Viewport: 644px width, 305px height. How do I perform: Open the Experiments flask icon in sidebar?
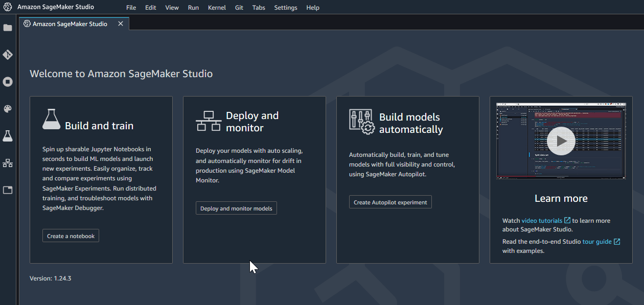tap(8, 136)
